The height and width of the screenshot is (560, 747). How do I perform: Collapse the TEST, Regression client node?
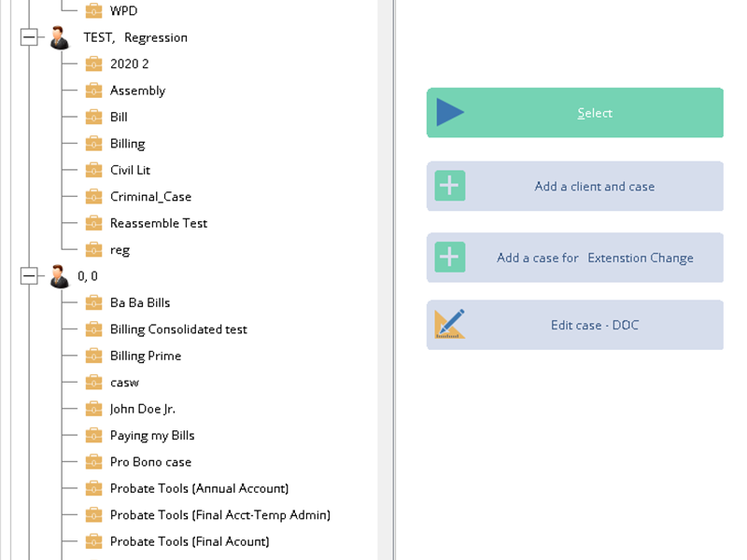pos(29,37)
